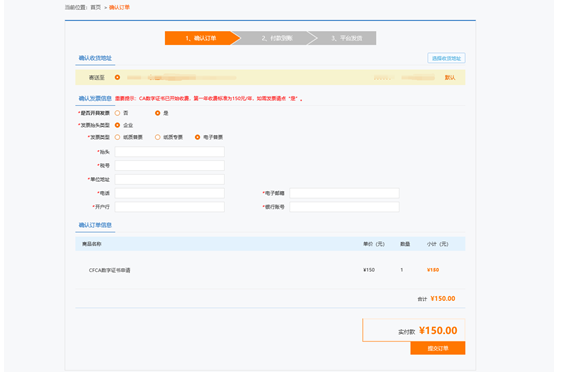
Task: Select the 寄送至 address radio button
Action: click(117, 77)
